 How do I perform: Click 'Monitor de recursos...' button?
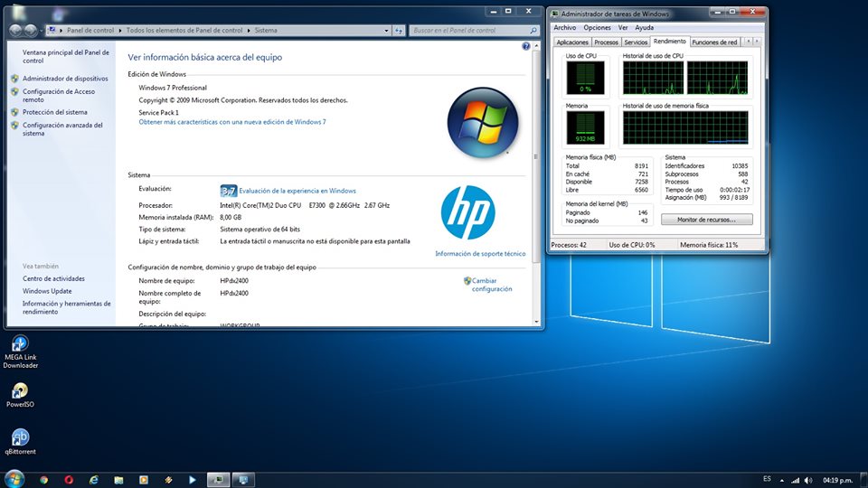(x=706, y=220)
